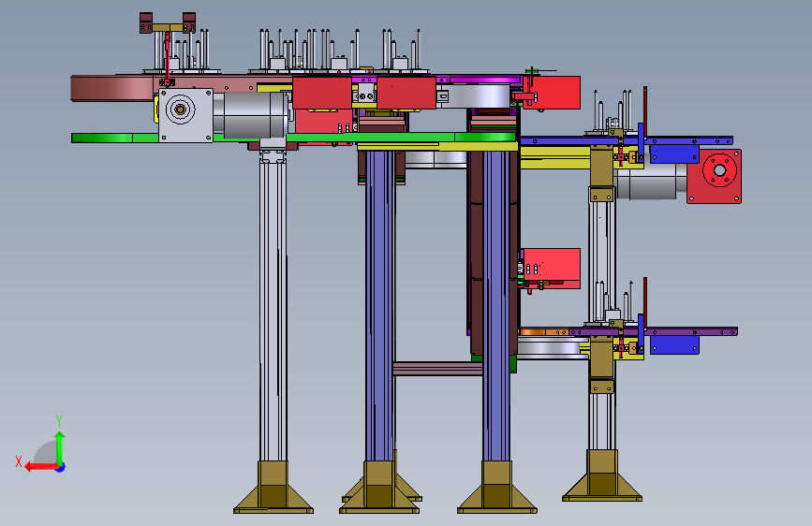Select the upper olive bracket on right column
The image size is (812, 526).
point(601,173)
